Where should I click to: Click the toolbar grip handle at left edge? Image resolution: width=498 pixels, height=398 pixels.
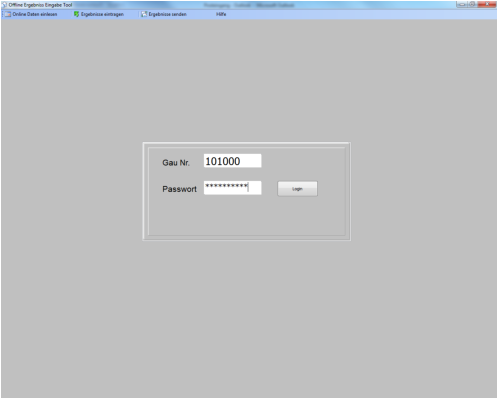pyautogui.click(x=3, y=14)
